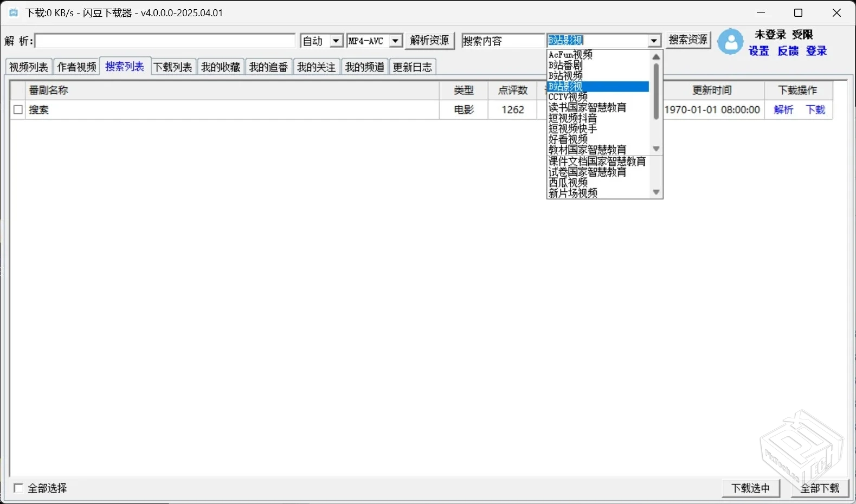
Task: Click 解析 link in search row
Action: tap(783, 109)
